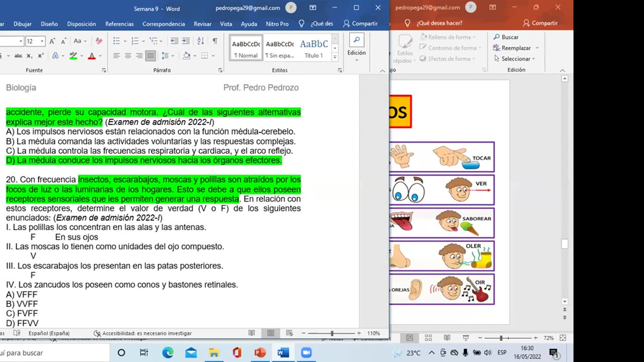The height and width of the screenshot is (362, 644).
Task: Expand font color dropdown arrow
Action: (x=100, y=56)
